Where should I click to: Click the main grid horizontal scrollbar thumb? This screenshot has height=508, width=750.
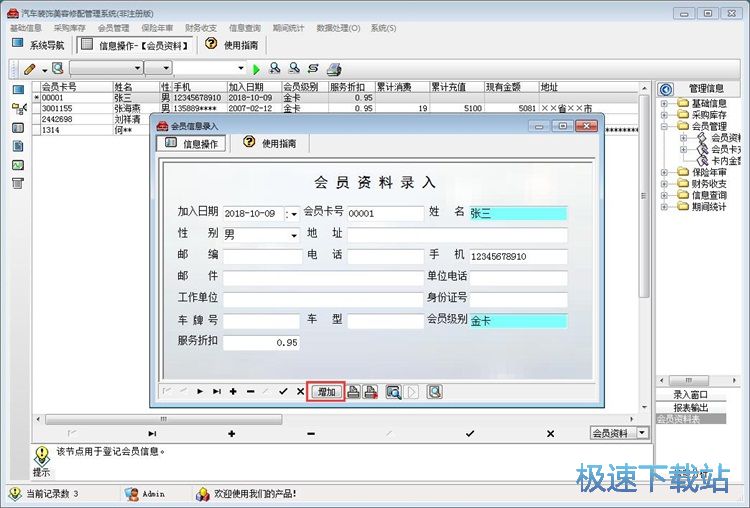coord(164,420)
